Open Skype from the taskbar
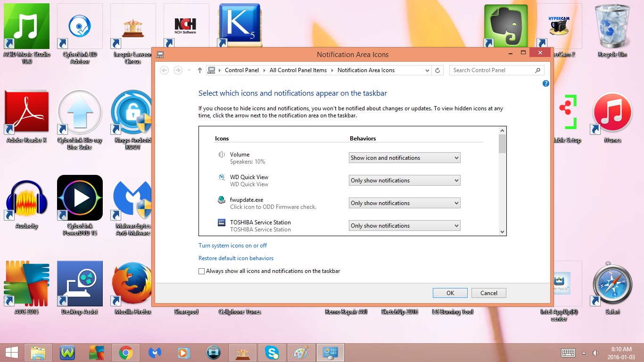This screenshot has width=644, height=362. pyautogui.click(x=272, y=353)
